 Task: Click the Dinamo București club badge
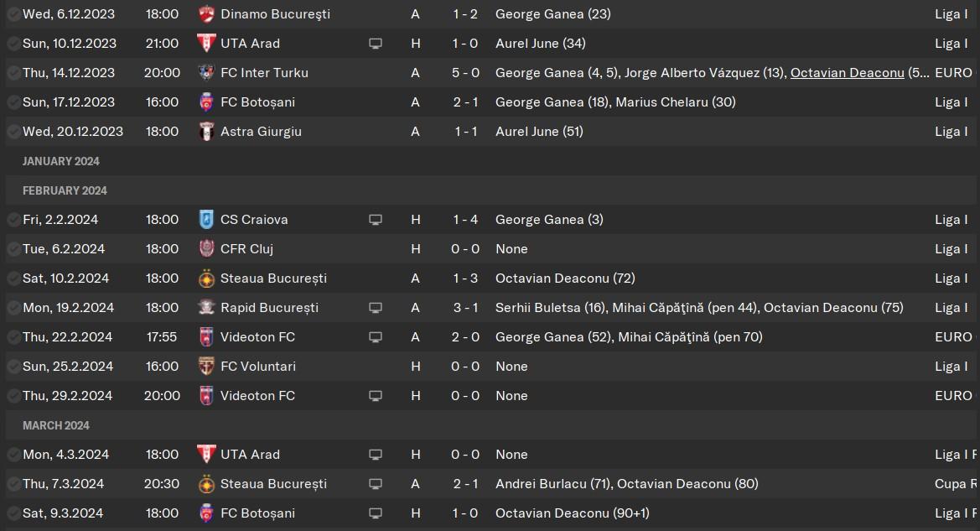point(206,13)
